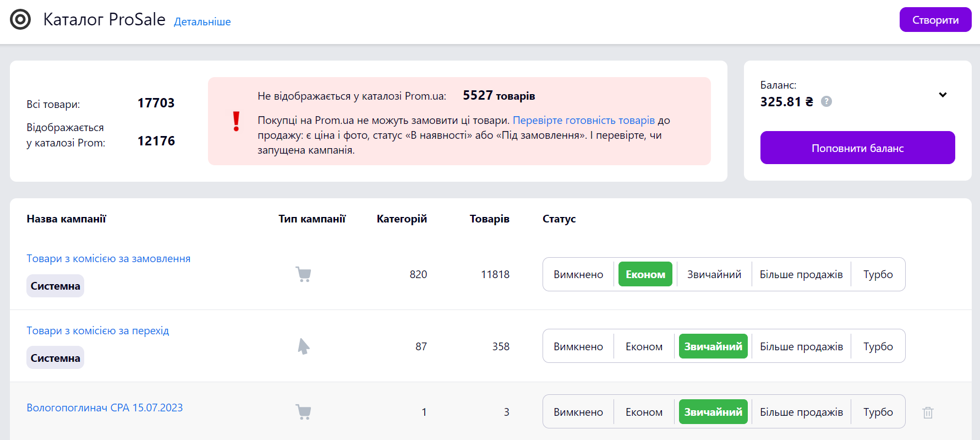The height and width of the screenshot is (440, 980).
Task: Select Економ for Вологопоглинач CPA campaign
Action: (644, 412)
